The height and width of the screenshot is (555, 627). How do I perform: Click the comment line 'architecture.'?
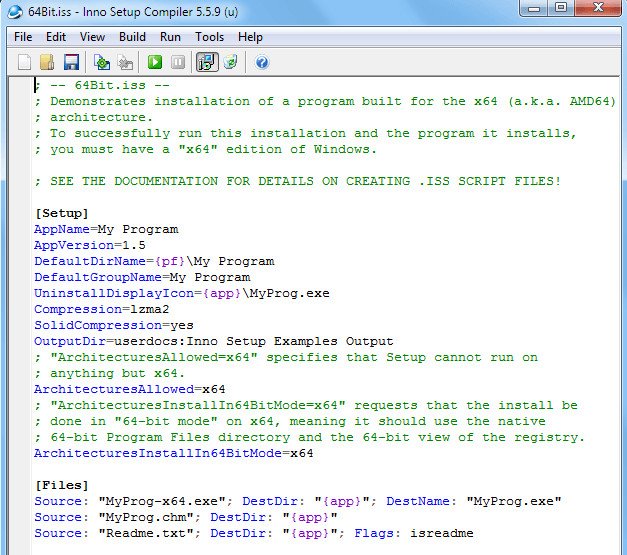tap(94, 117)
